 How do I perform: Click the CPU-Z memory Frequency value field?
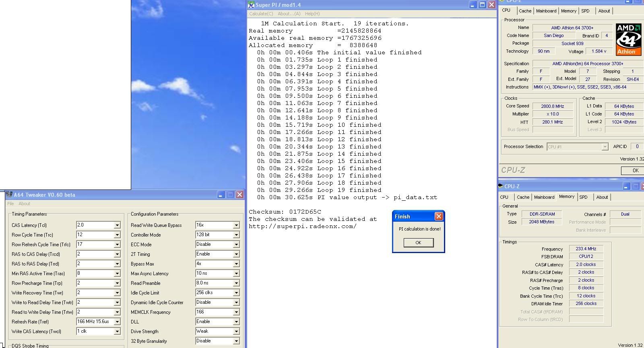[586, 249]
